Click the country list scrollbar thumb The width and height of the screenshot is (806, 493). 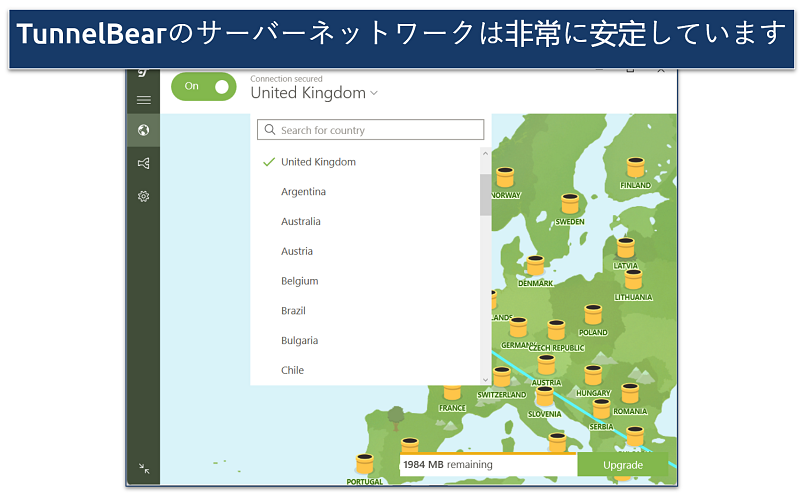tap(485, 194)
